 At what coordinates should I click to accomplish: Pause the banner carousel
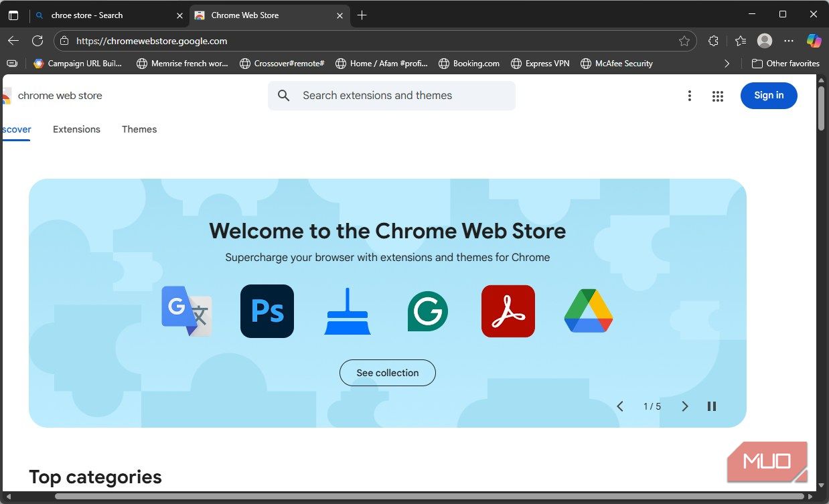click(x=712, y=406)
